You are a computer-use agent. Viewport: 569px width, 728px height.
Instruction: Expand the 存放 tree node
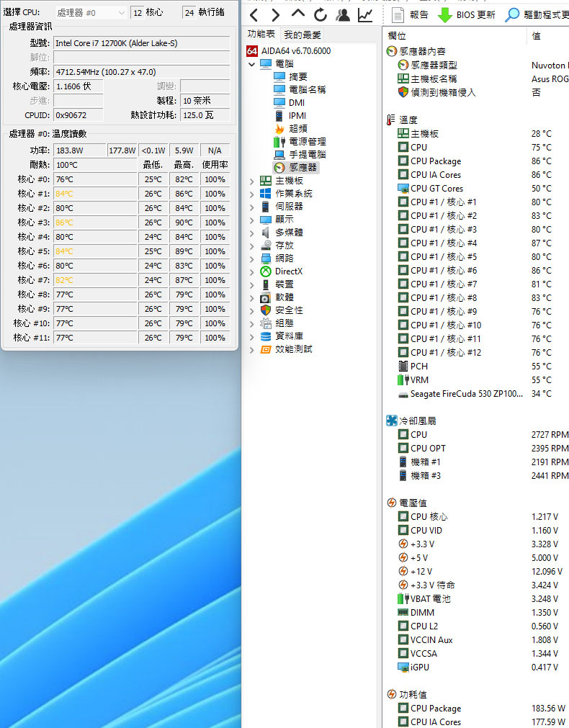252,246
